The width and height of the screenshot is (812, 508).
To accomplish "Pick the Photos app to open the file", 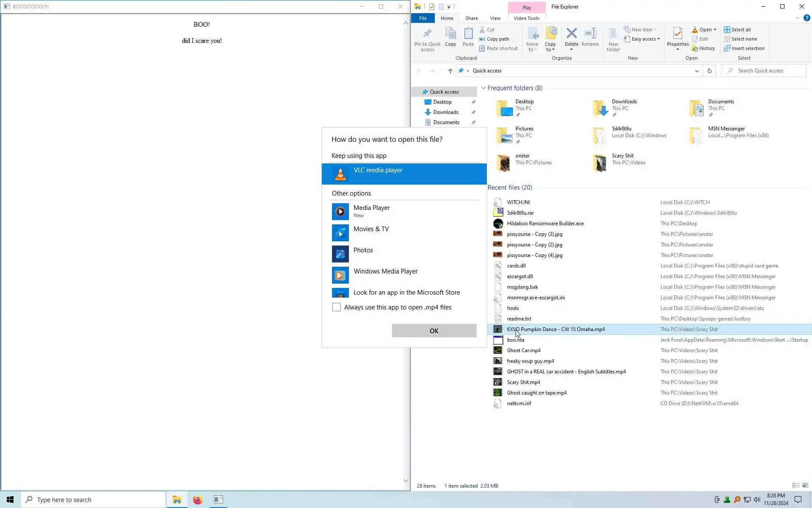I will (x=363, y=250).
